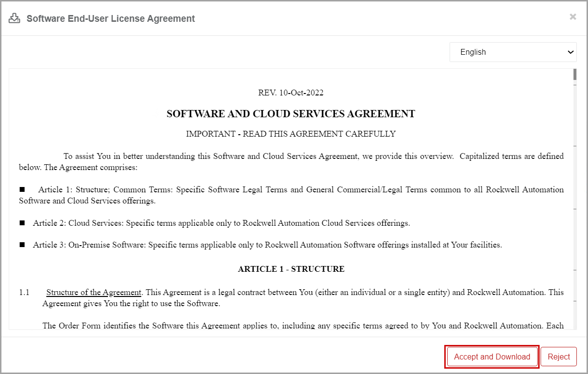Close the license agreement dialog
This screenshot has width=588, height=374.
[x=573, y=17]
